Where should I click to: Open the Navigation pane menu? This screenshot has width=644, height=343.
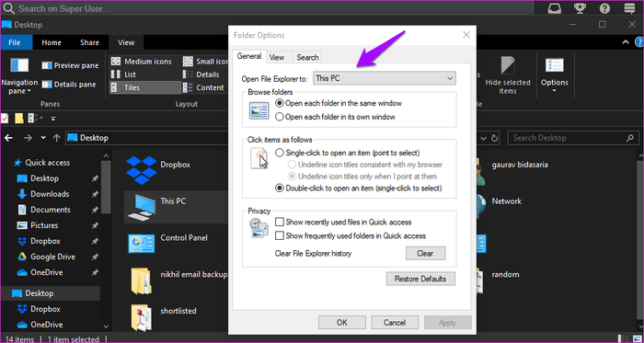point(19,76)
